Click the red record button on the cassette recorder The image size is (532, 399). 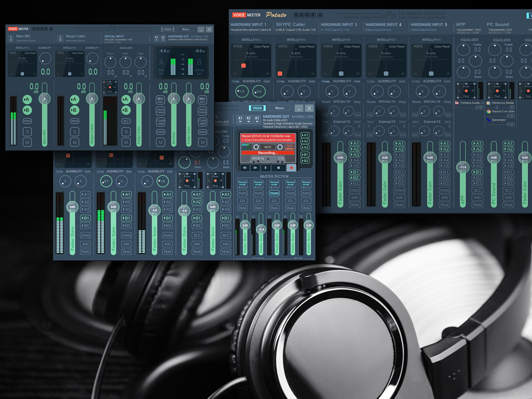tap(292, 168)
